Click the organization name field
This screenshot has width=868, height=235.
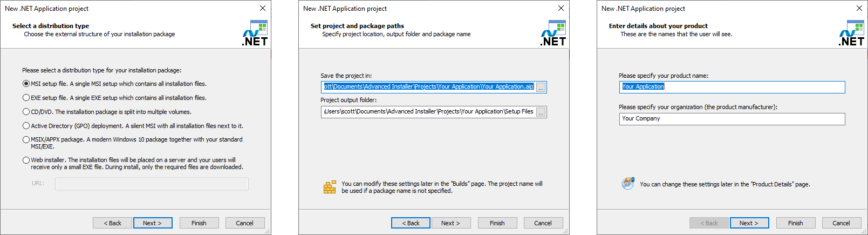(732, 119)
